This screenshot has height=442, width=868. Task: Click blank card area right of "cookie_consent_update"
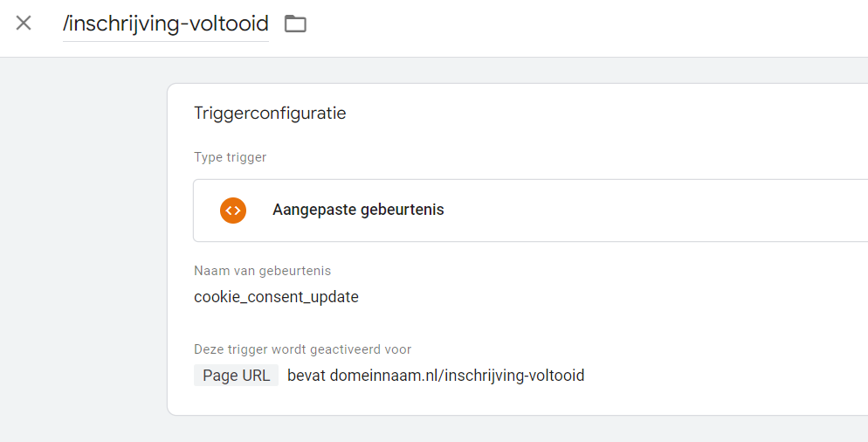[611, 297]
